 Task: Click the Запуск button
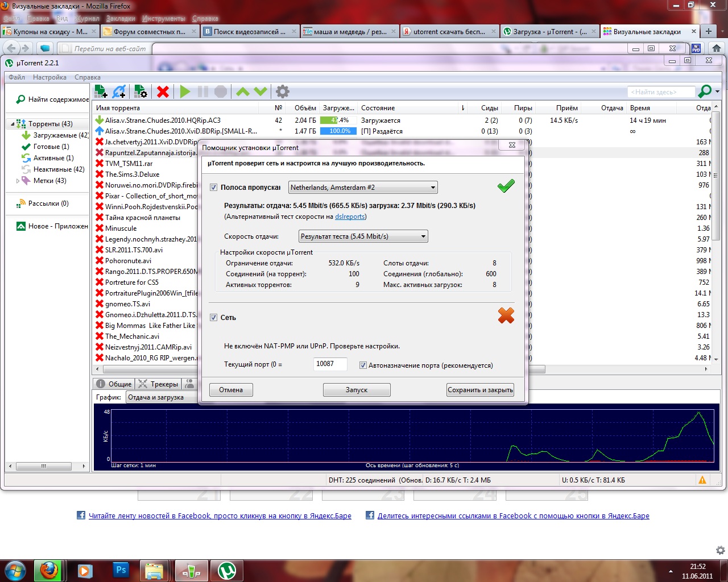pos(357,390)
